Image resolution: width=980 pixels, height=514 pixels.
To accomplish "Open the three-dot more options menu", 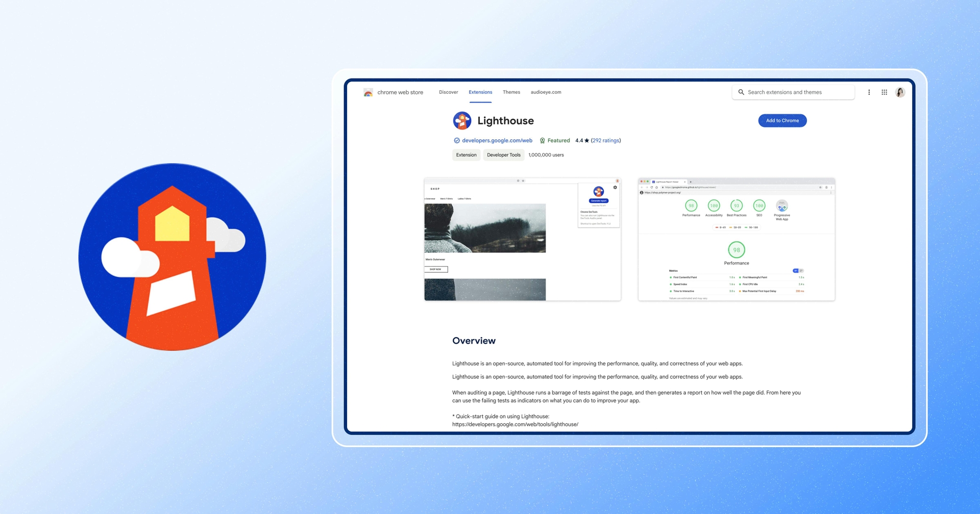I will pos(869,92).
